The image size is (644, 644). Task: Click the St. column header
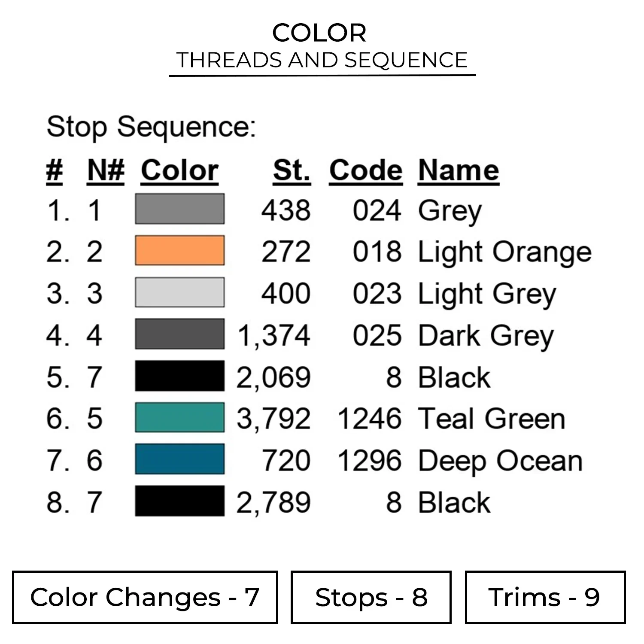click(x=292, y=171)
